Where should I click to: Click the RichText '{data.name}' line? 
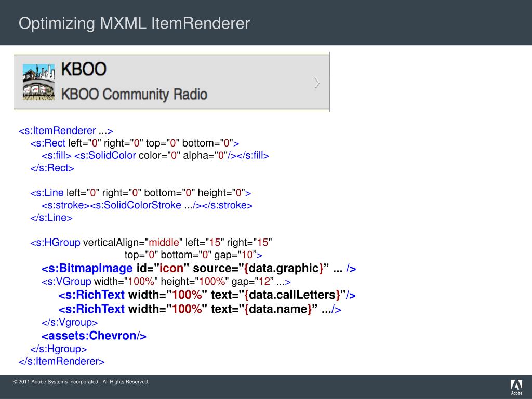200,309
